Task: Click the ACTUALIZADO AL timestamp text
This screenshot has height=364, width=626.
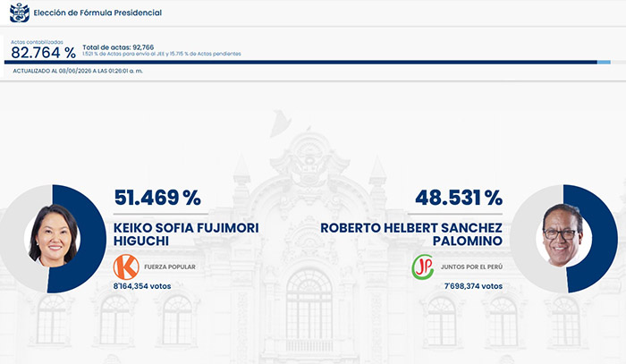Action: click(78, 71)
